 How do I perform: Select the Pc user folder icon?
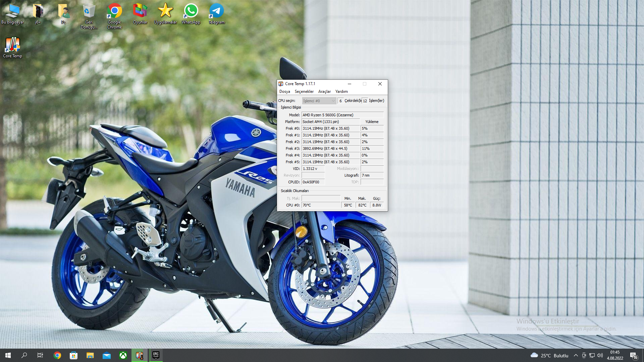pyautogui.click(x=63, y=14)
